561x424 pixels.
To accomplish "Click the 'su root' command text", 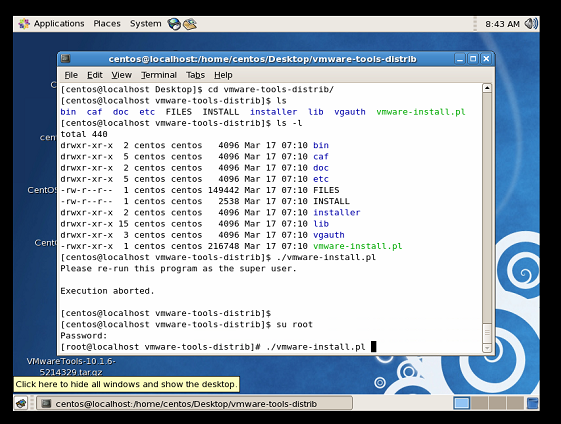I will [294, 325].
